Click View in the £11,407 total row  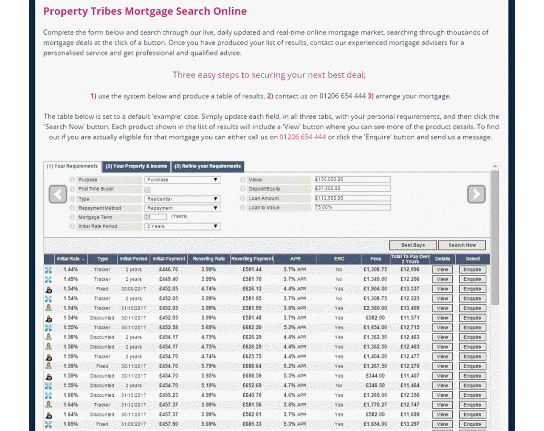(x=442, y=376)
